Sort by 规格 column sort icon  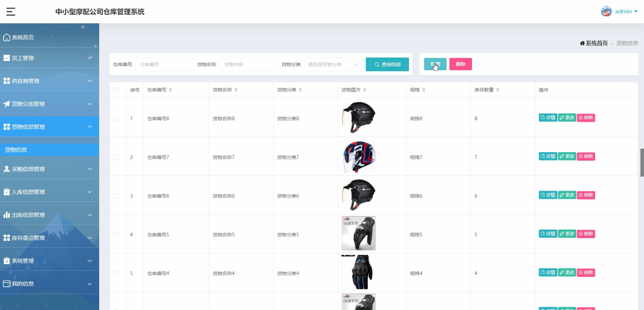coord(424,90)
